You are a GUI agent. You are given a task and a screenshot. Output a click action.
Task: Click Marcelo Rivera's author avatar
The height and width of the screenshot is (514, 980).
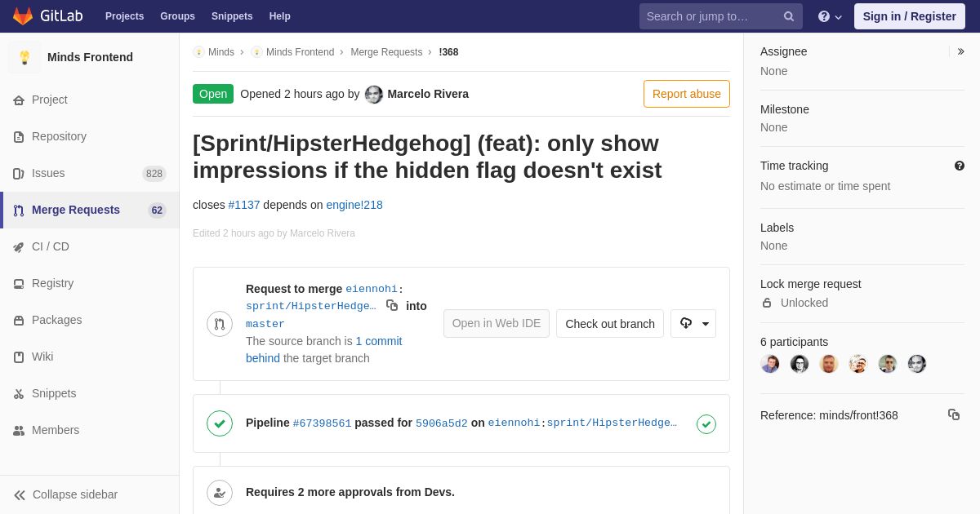374,94
